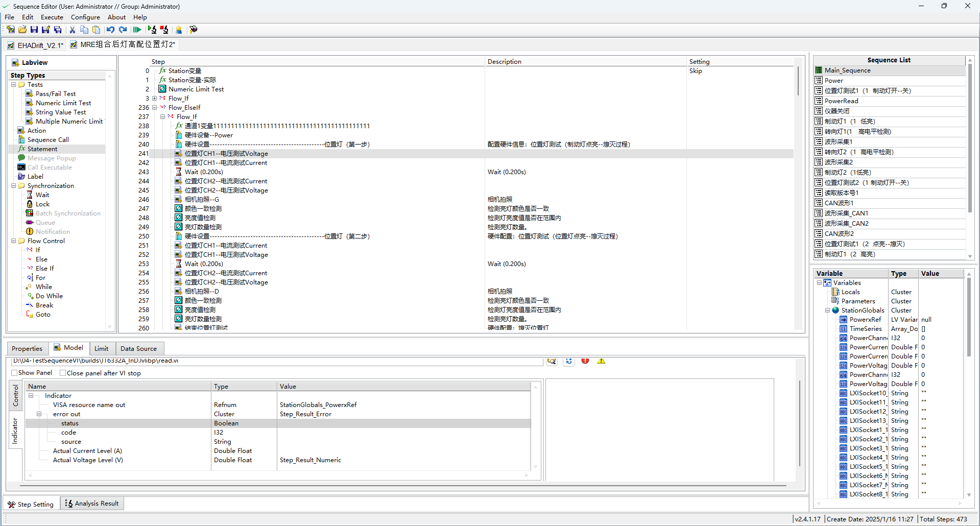Enable the Show Panel checkbox
This screenshot has width=980, height=526.
click(x=14, y=373)
